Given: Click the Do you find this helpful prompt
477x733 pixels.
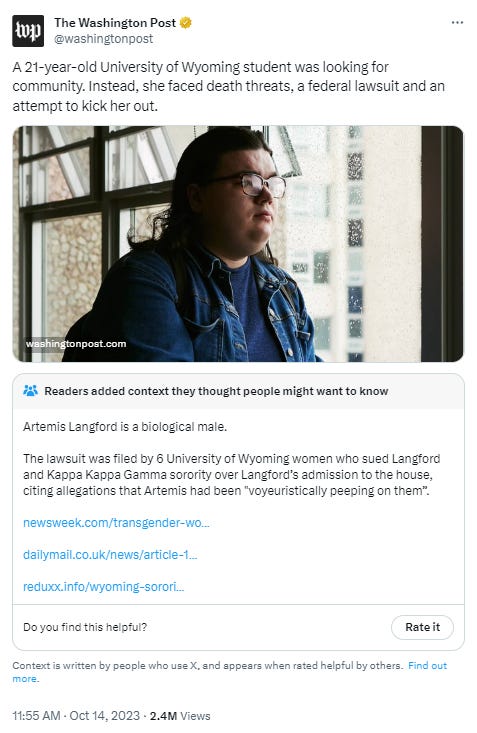Looking at the screenshot, I should coord(85,627).
